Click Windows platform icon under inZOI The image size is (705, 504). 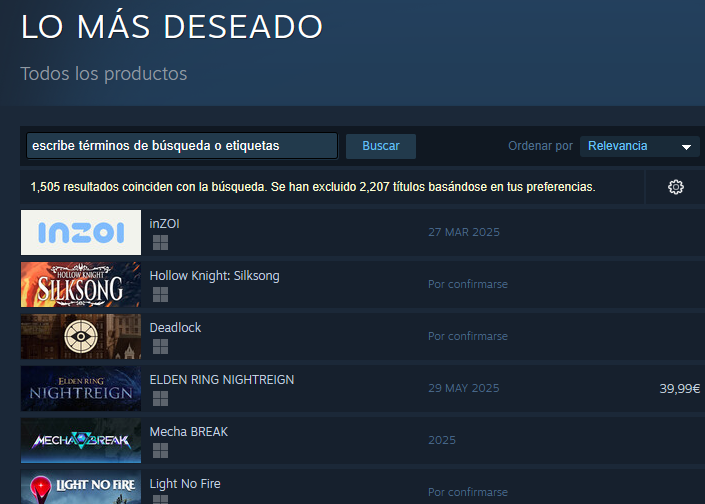pos(161,243)
